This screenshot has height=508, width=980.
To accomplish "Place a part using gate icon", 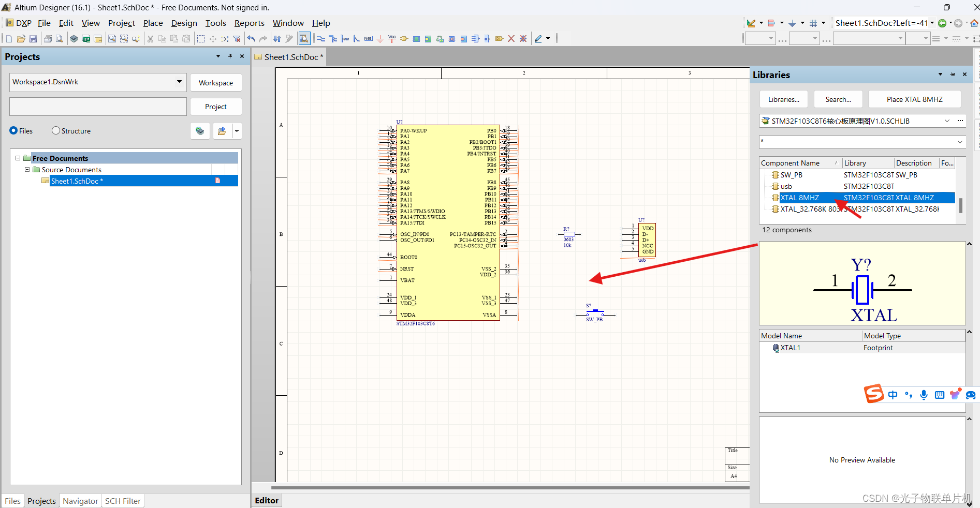I will click(x=404, y=39).
